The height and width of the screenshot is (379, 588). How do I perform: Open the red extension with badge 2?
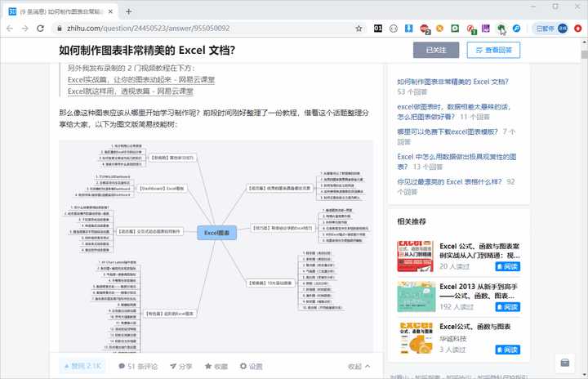[425, 29]
